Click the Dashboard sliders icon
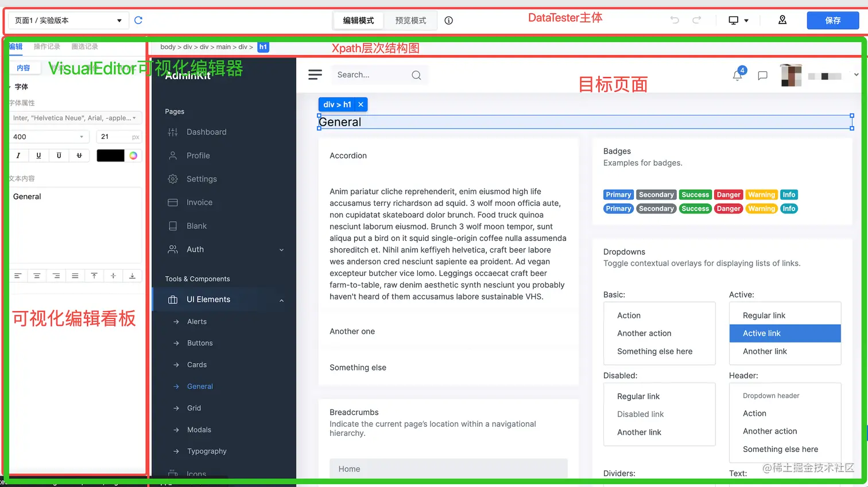The width and height of the screenshot is (868, 487). point(173,132)
